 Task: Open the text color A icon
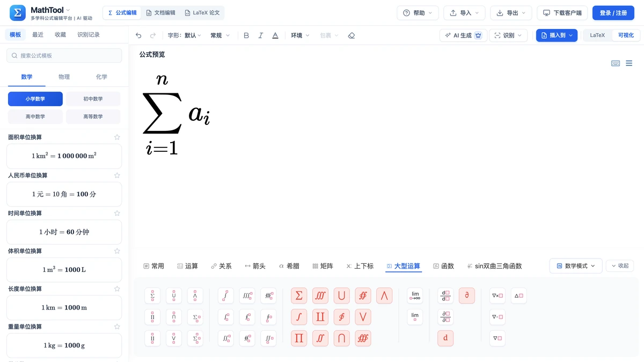click(275, 35)
